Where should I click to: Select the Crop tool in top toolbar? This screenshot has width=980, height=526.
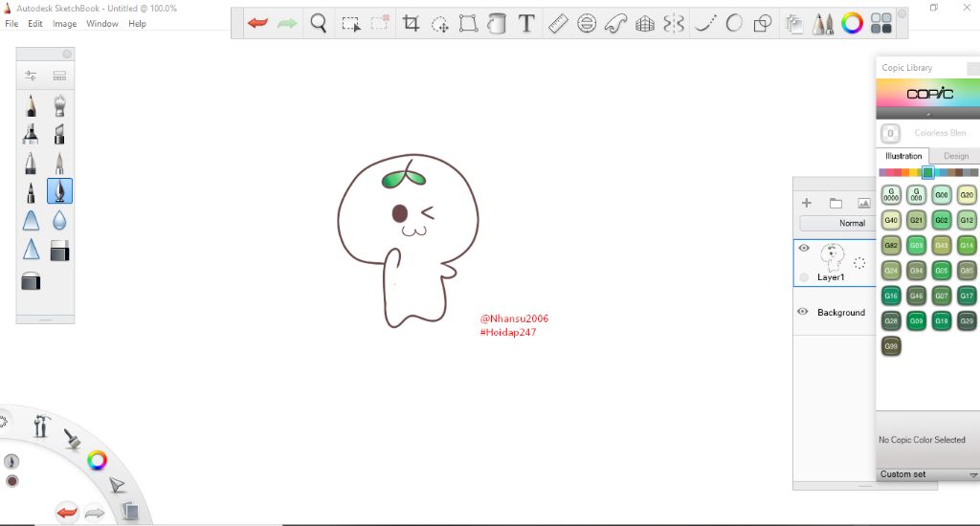click(411, 24)
